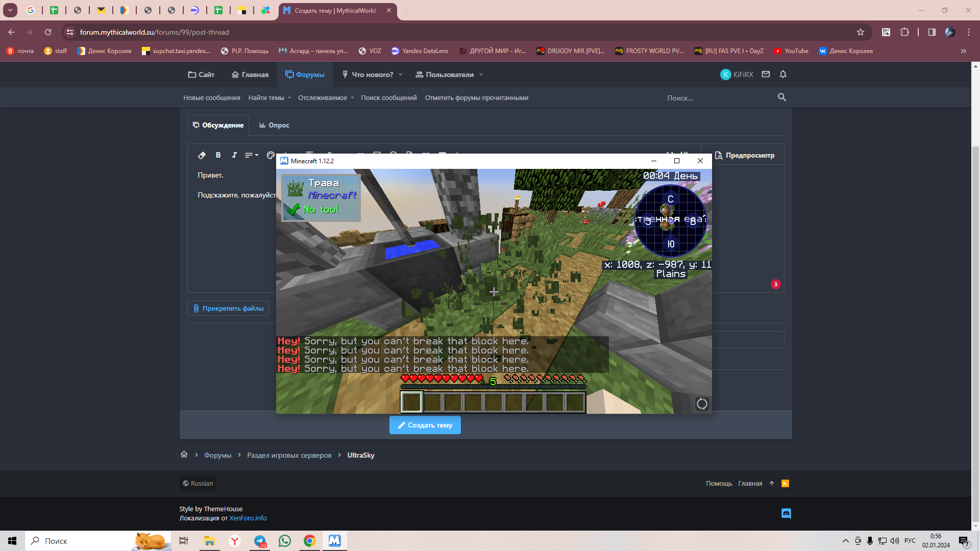The image size is (980, 551).
Task: Click the site info icon in address bar
Action: (x=70, y=32)
